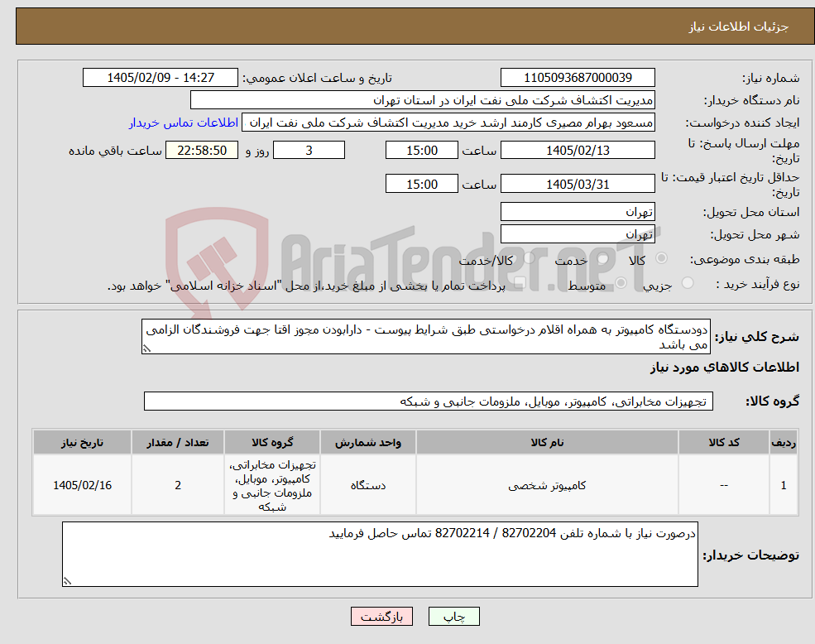815x644 pixels.
Task: Select the خدمت radio option
Action: pyautogui.click(x=603, y=258)
